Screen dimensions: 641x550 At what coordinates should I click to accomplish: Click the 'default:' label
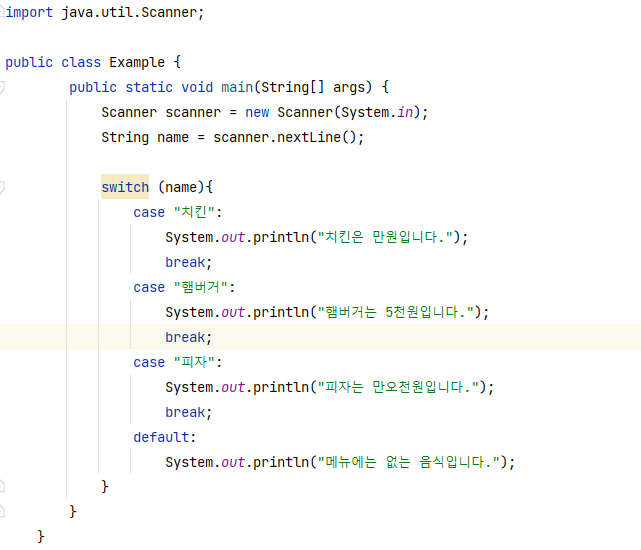tap(165, 437)
